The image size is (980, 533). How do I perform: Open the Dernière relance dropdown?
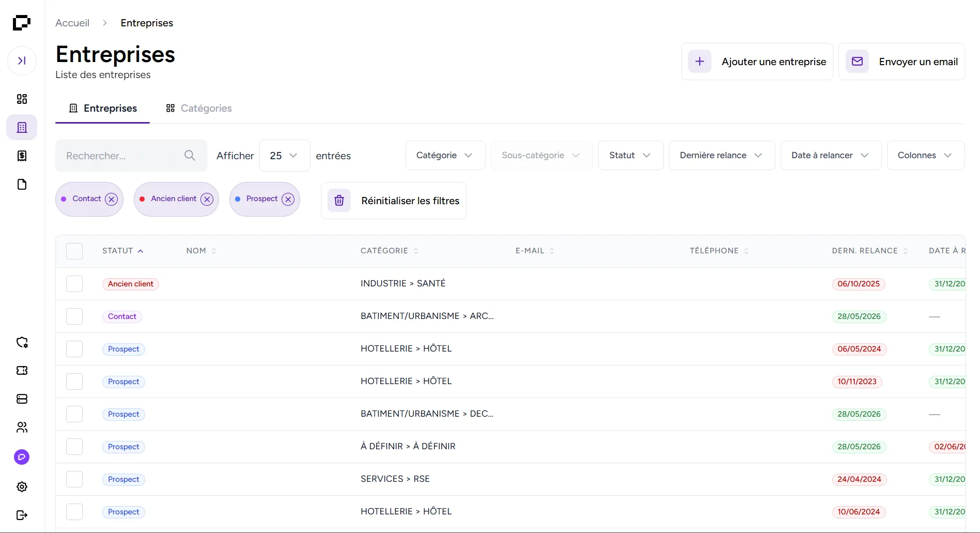click(x=722, y=155)
